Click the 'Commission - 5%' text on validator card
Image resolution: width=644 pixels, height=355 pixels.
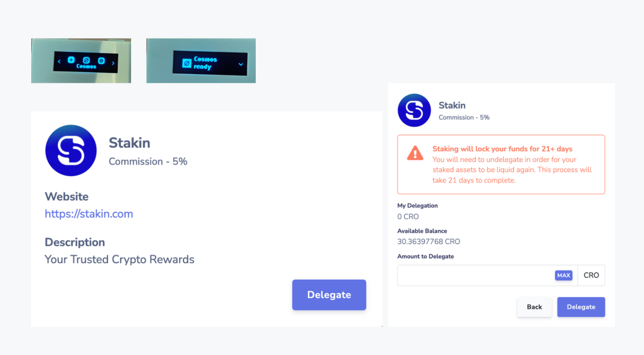pyautogui.click(x=148, y=161)
